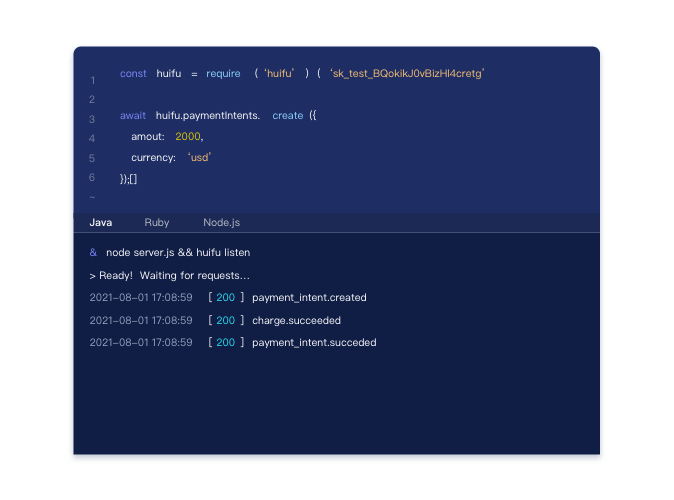674x500 pixels.
Task: Select the Node.js tab
Action: (x=221, y=222)
